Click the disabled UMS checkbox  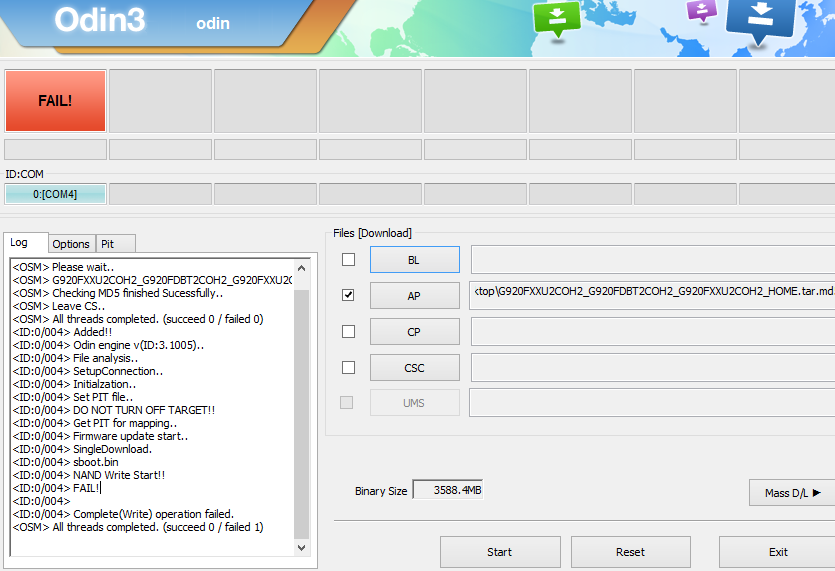[x=347, y=403]
